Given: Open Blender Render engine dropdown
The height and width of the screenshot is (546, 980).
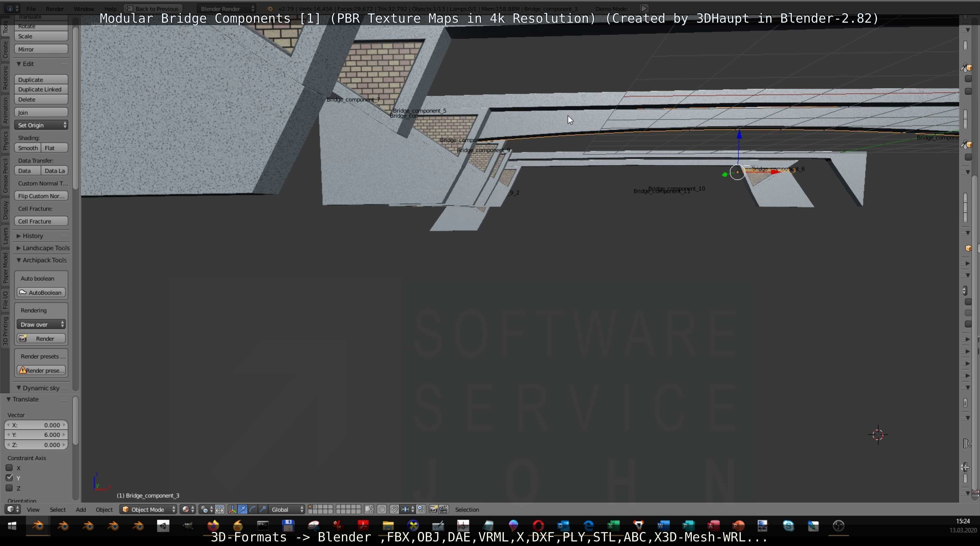Looking at the screenshot, I should tap(227, 8).
